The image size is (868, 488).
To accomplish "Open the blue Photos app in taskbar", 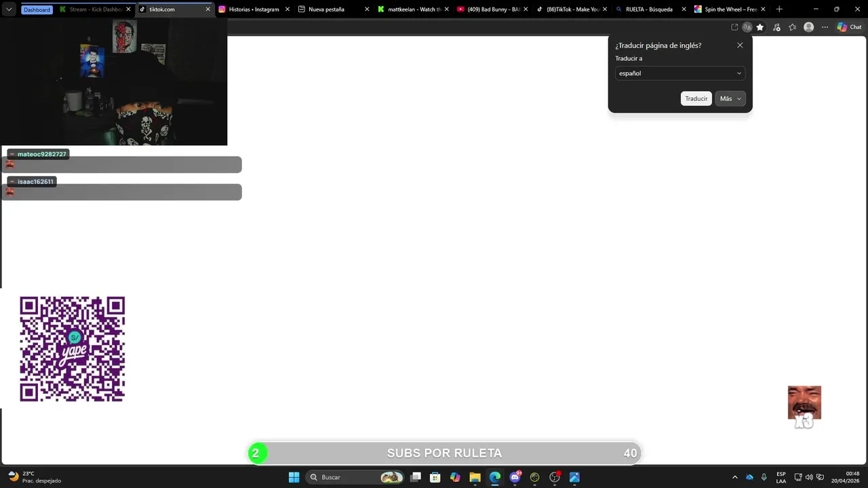I will click(574, 477).
